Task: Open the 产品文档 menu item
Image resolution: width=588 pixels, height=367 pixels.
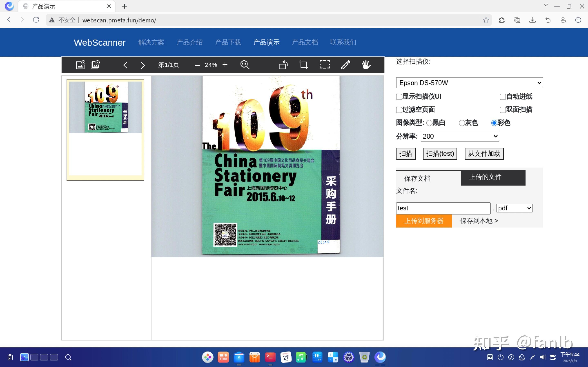Action: pos(305,42)
